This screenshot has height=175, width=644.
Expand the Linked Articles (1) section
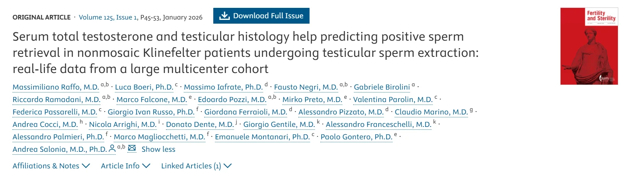(x=196, y=166)
